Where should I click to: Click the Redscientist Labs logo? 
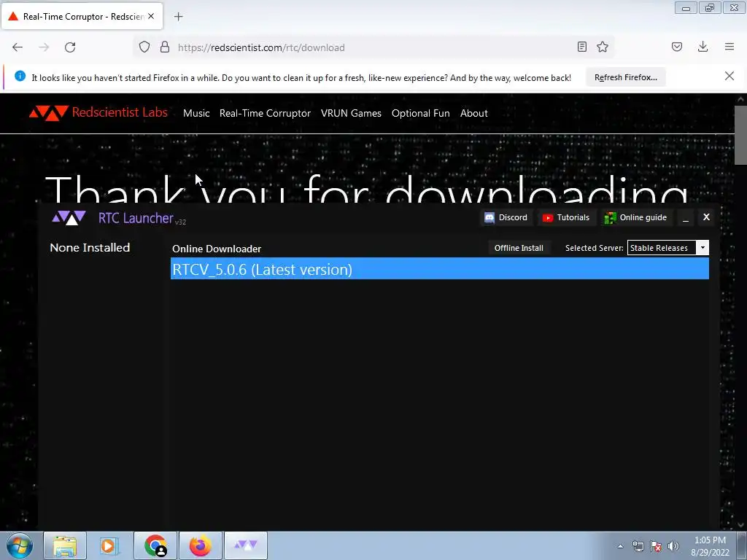[x=98, y=113]
